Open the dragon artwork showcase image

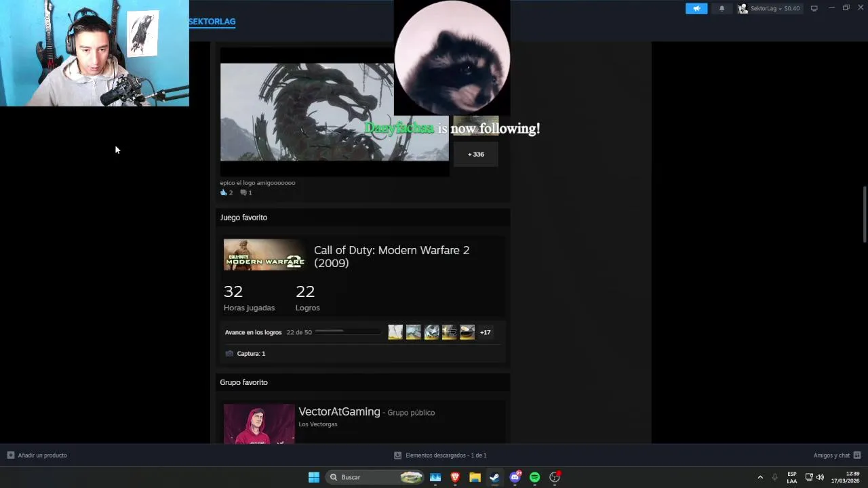click(334, 112)
